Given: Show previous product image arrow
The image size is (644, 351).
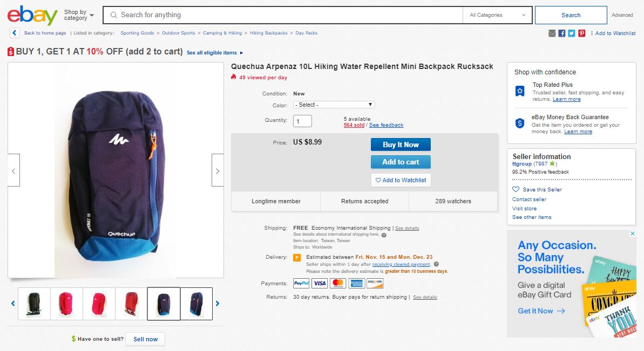Looking at the screenshot, I should [x=14, y=170].
